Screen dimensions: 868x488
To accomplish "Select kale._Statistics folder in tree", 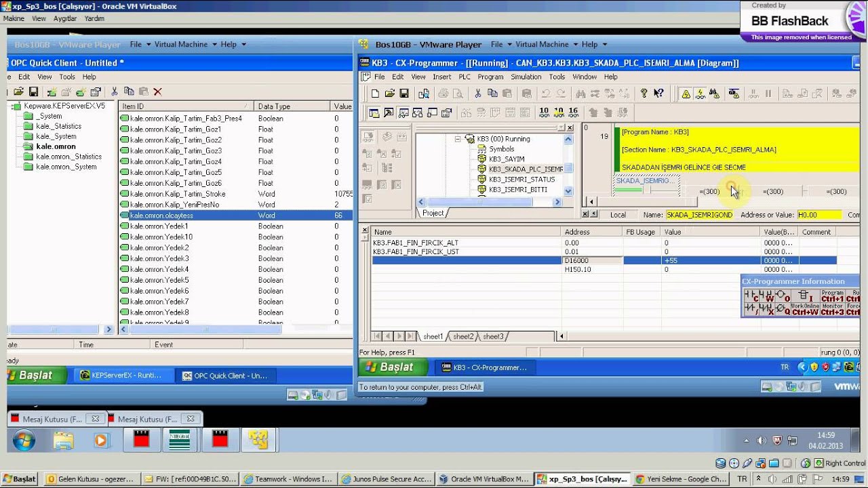I will [58, 126].
